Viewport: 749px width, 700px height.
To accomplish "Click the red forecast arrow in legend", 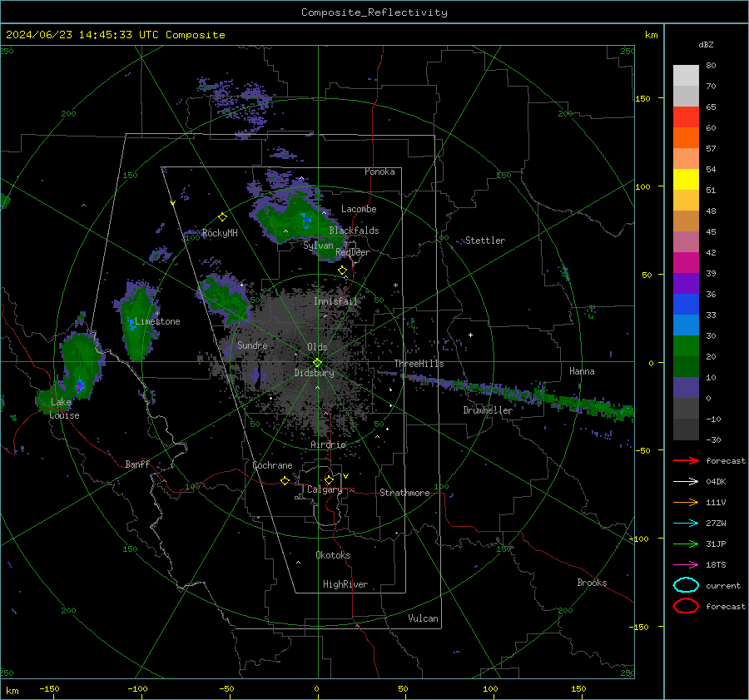I will point(686,460).
